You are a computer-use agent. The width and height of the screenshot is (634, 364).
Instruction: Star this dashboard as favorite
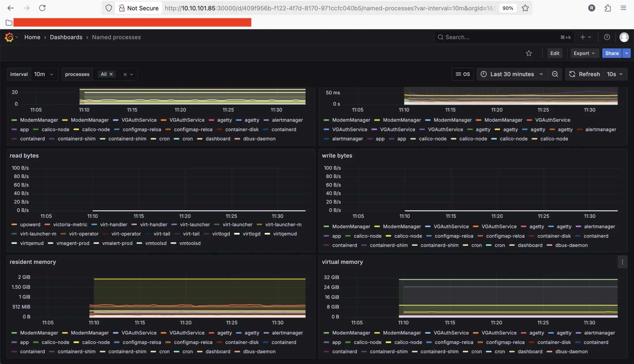(529, 53)
